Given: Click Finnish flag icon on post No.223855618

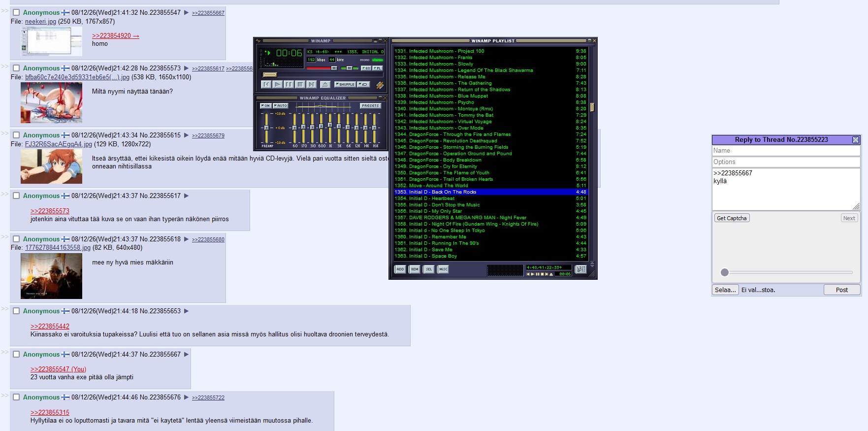Looking at the screenshot, I should click(65, 239).
